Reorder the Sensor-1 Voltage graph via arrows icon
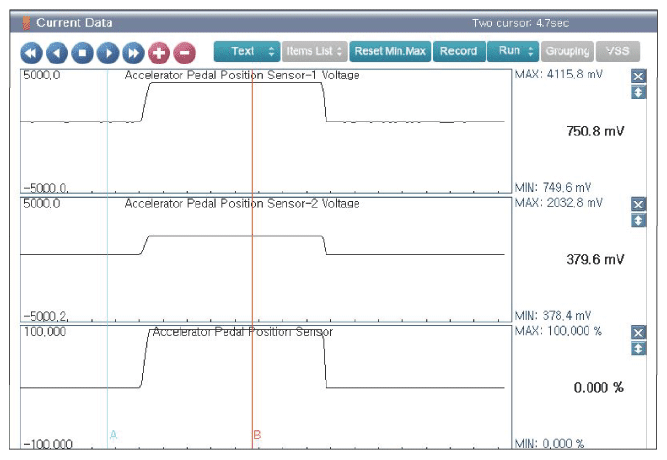 pos(638,92)
